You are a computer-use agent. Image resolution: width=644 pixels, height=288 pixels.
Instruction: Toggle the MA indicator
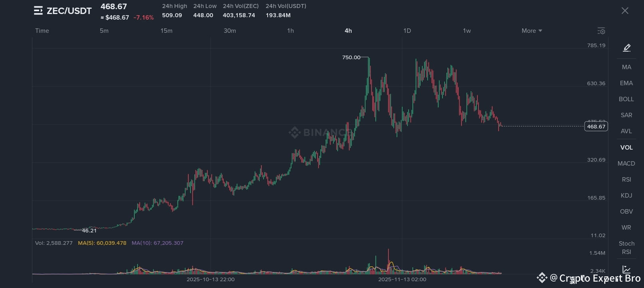(626, 67)
